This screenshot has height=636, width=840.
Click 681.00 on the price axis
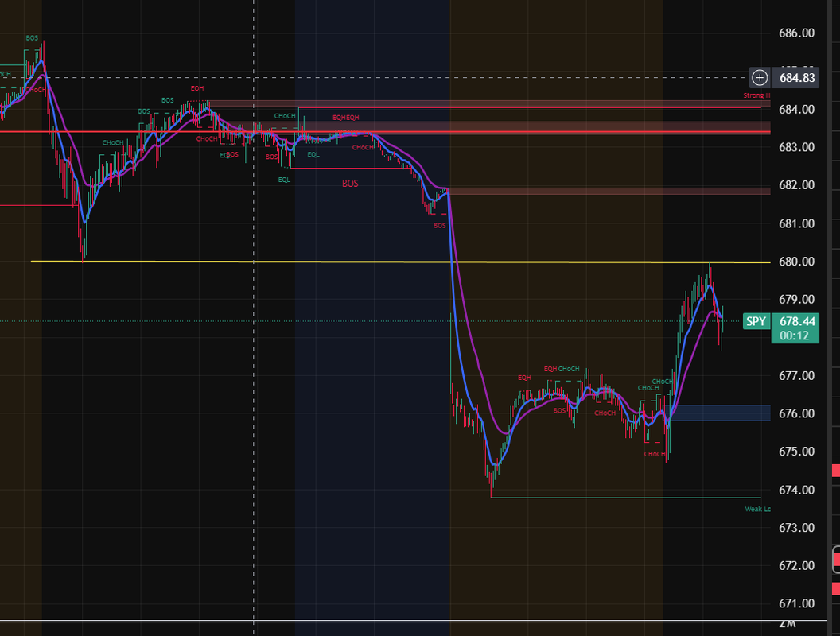point(796,223)
